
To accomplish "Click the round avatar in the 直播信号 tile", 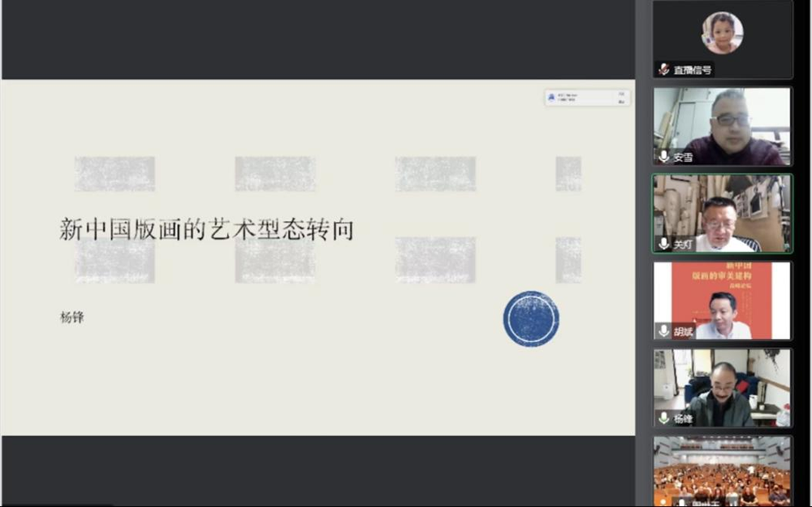I will 722,33.
